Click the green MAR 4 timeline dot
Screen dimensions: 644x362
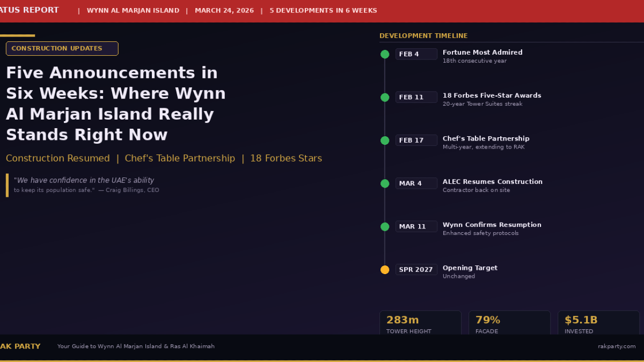coord(385,183)
